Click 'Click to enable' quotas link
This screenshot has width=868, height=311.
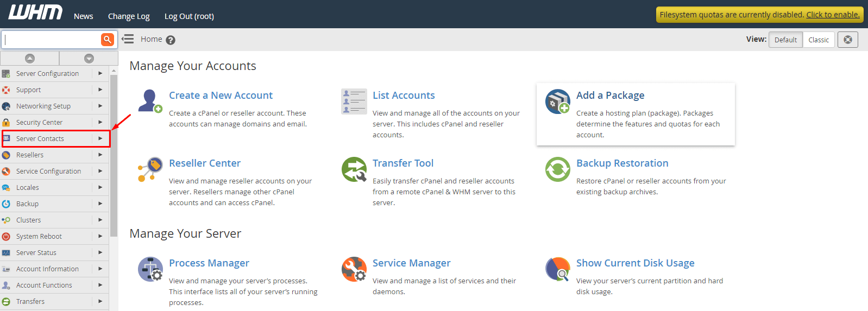pos(833,15)
